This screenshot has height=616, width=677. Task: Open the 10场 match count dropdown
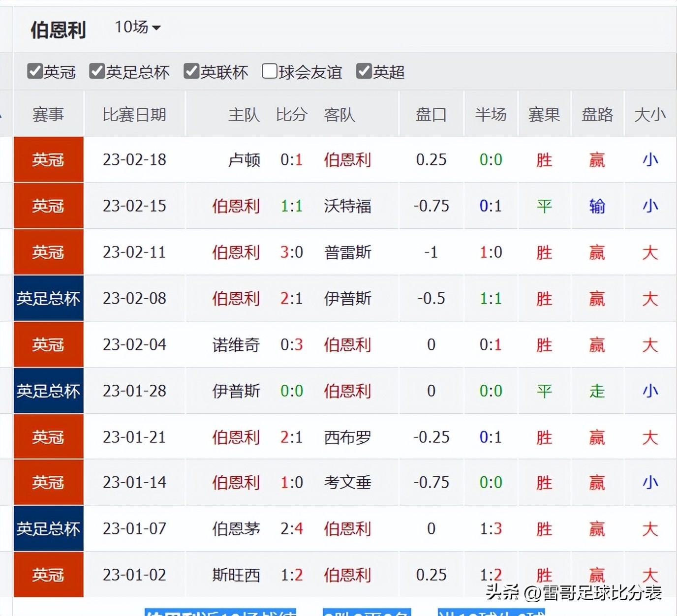(136, 28)
